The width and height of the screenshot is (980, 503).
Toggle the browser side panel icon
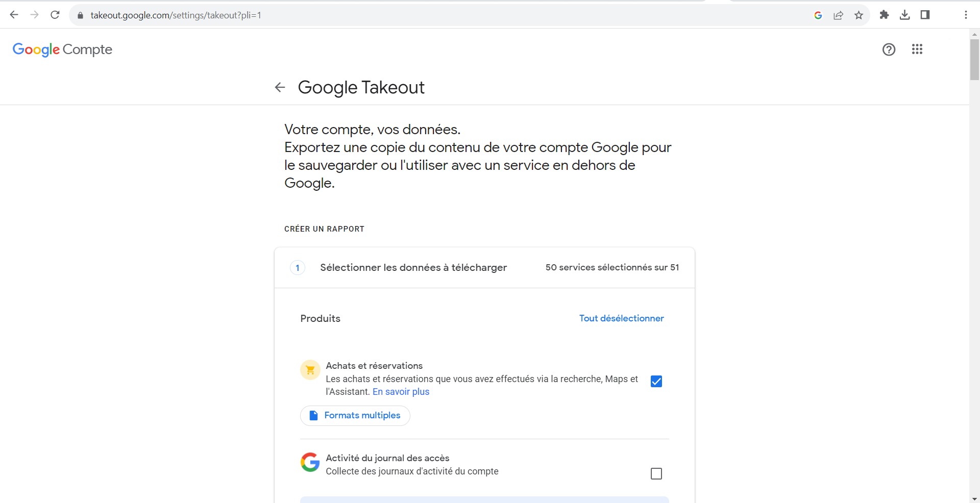[925, 15]
